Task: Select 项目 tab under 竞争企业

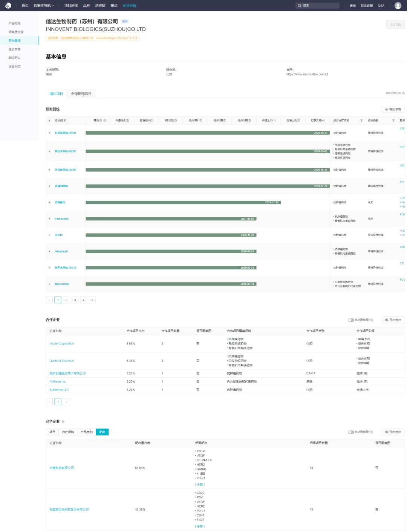Action: click(x=52, y=432)
